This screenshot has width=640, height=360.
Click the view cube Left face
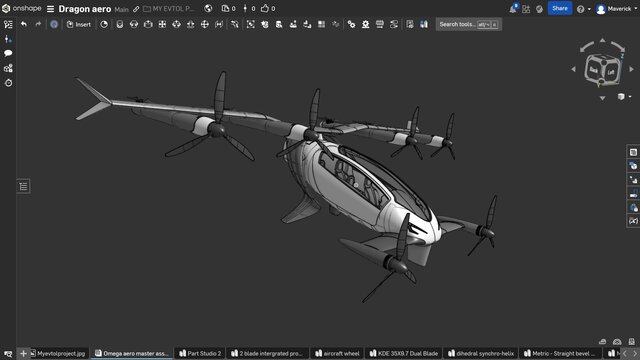tap(611, 72)
